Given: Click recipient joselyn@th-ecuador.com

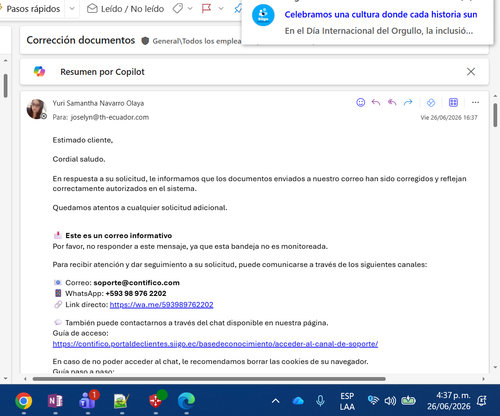Looking at the screenshot, I should click(x=110, y=117).
